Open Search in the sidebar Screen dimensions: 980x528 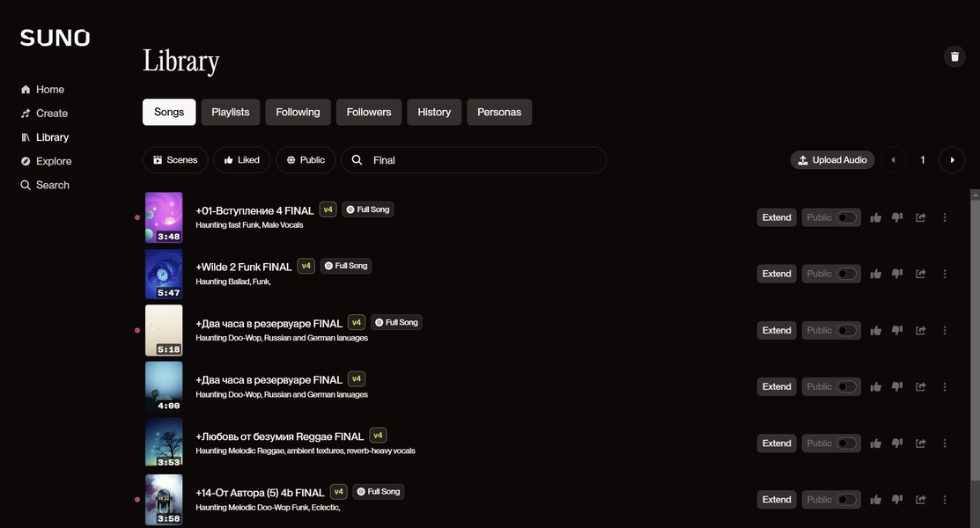(45, 185)
